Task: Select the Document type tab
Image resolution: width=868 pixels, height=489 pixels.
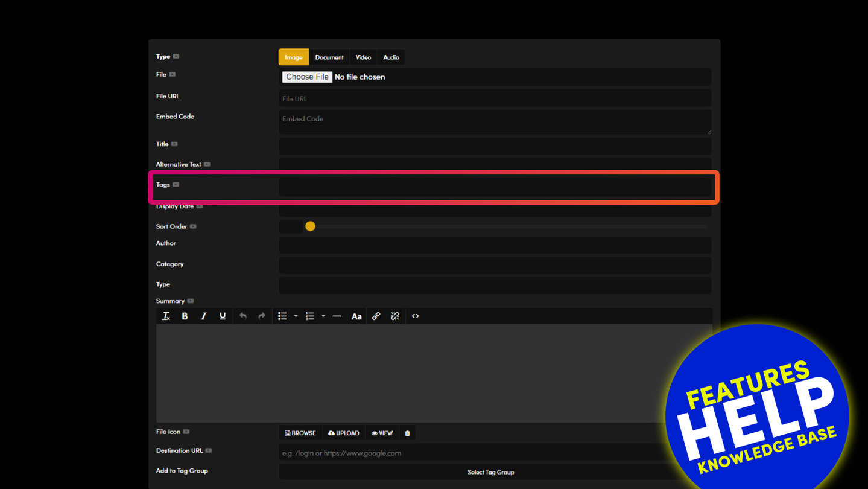Action: [329, 57]
